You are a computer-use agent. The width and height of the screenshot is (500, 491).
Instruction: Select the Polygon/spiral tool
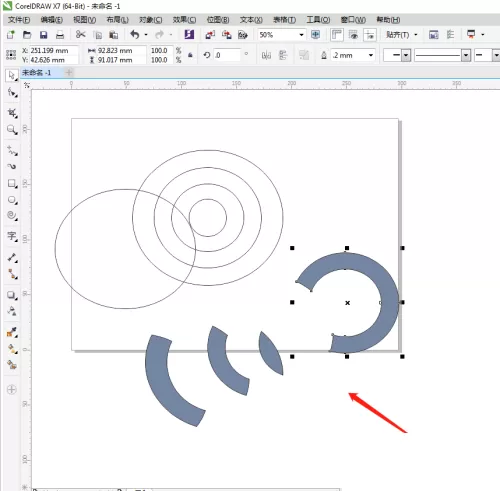coord(12,215)
